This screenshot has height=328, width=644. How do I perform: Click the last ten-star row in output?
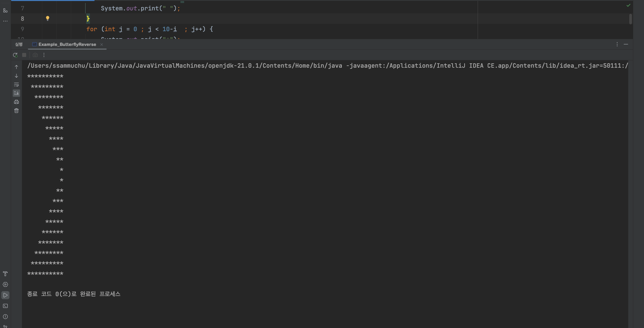45,274
